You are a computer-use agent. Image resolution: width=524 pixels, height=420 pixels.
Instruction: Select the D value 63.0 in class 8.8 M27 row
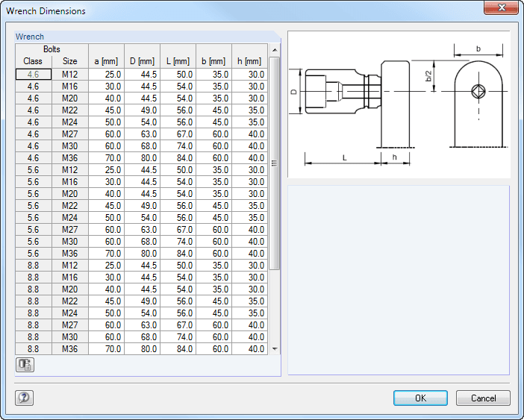tap(142, 325)
